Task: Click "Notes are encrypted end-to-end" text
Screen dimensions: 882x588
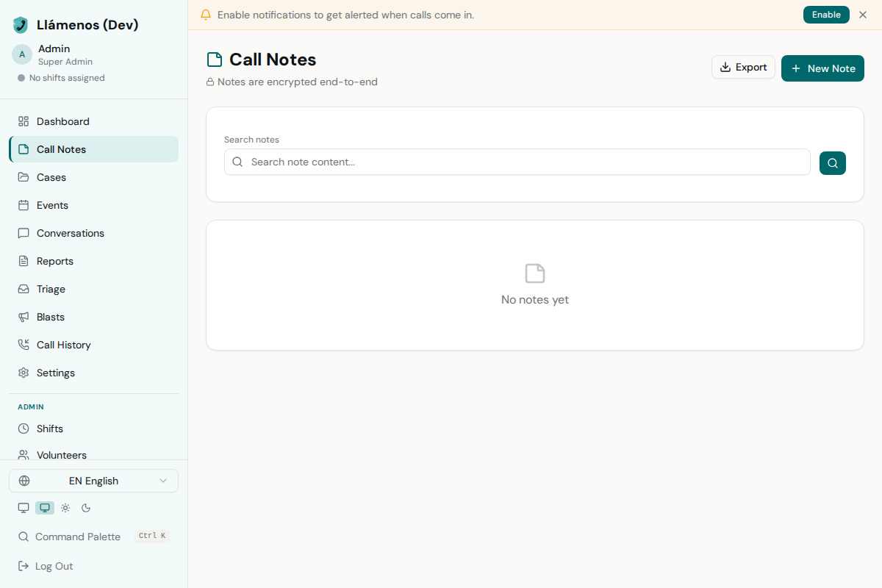Action: tap(298, 82)
